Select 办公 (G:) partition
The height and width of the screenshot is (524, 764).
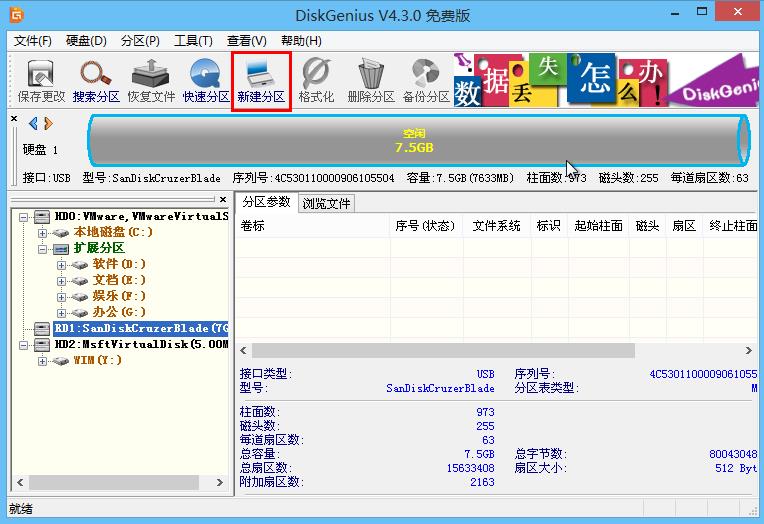tap(119, 312)
